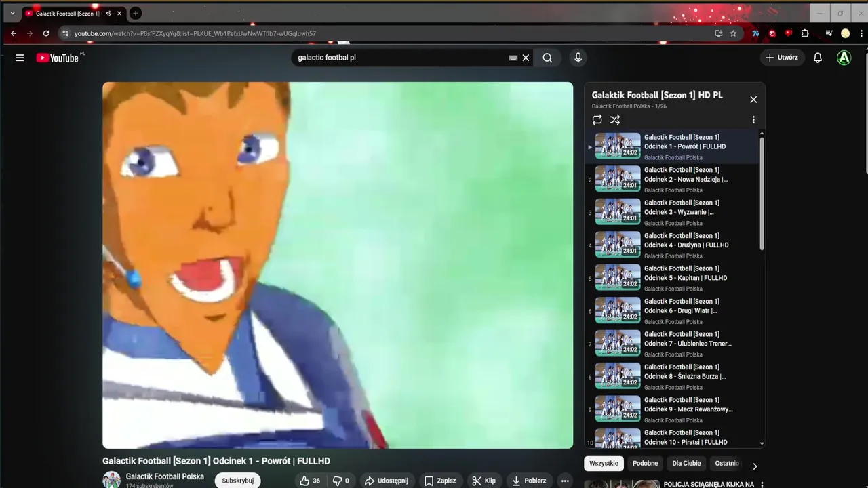Screen dimensions: 868x488
Task: Select the Wszystkie filter chip
Action: 604,464
